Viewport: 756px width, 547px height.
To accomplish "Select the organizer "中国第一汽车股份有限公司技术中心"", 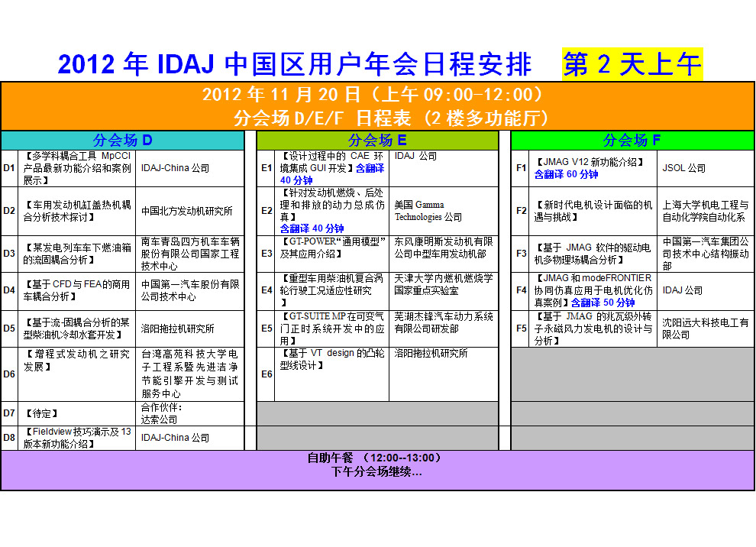I will coord(190,290).
